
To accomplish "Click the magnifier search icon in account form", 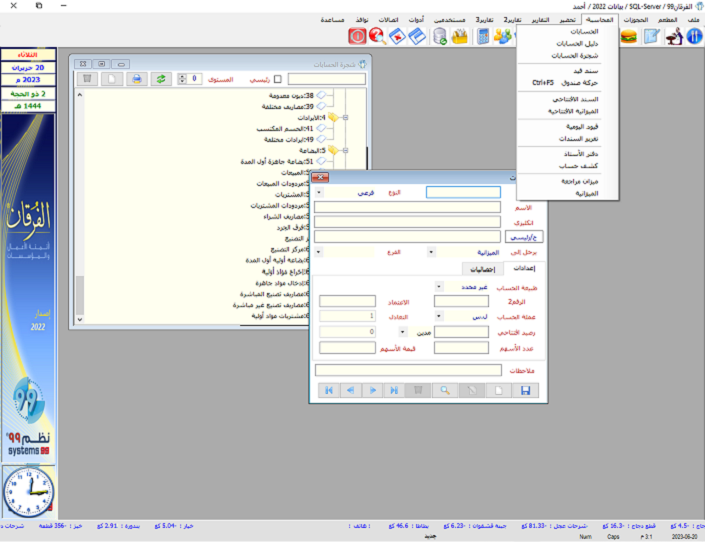I will (443, 391).
